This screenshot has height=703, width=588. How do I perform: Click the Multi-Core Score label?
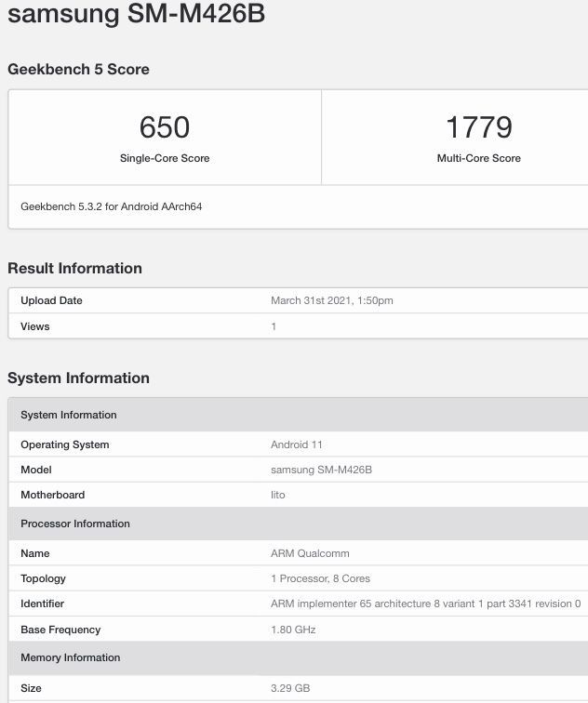tap(479, 158)
